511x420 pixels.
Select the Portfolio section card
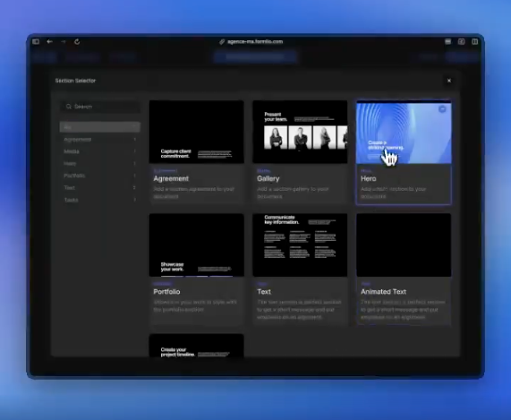(x=197, y=269)
